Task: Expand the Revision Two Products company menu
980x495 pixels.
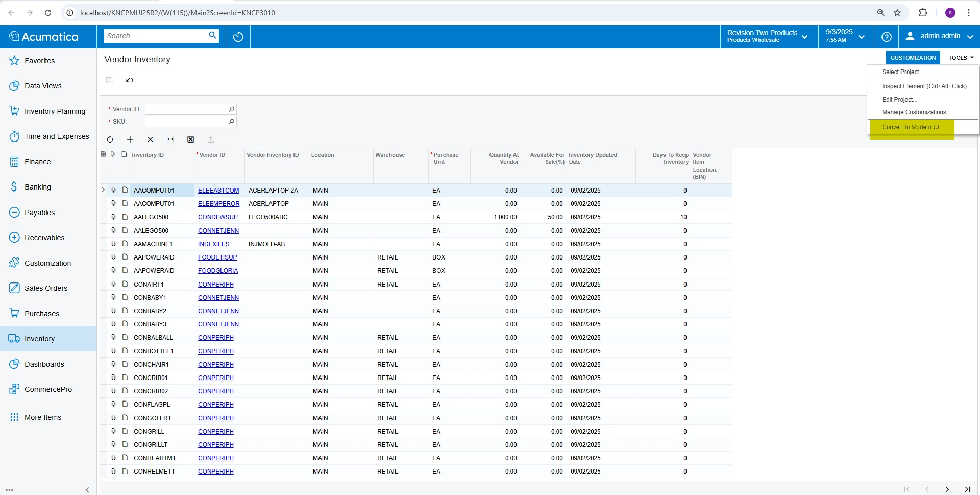Action: (769, 36)
